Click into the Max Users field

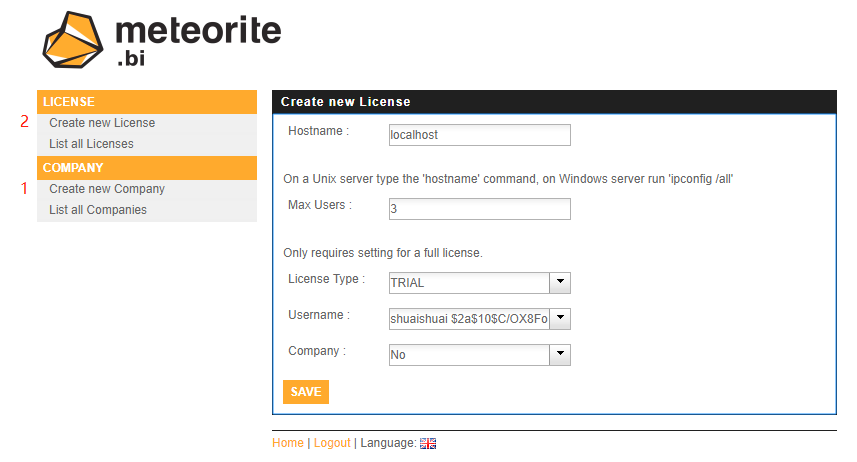tap(479, 209)
